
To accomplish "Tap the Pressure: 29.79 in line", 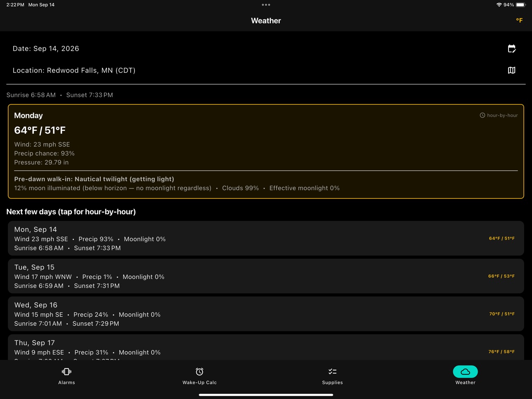I will [42, 163].
